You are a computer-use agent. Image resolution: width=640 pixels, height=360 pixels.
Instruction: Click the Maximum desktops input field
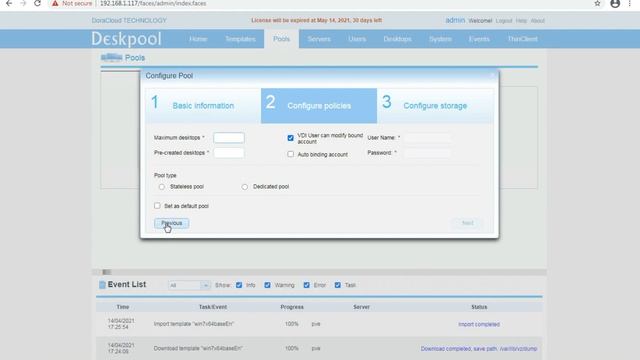(x=229, y=138)
